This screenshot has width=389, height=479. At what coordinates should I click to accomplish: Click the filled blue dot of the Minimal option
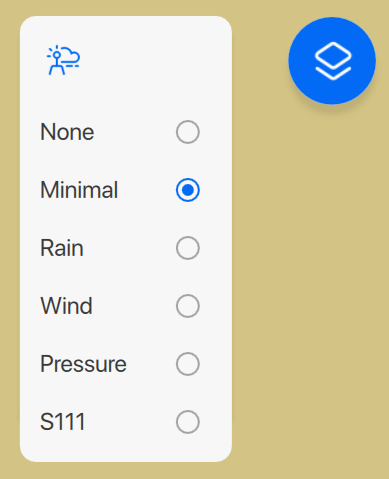tap(188, 190)
